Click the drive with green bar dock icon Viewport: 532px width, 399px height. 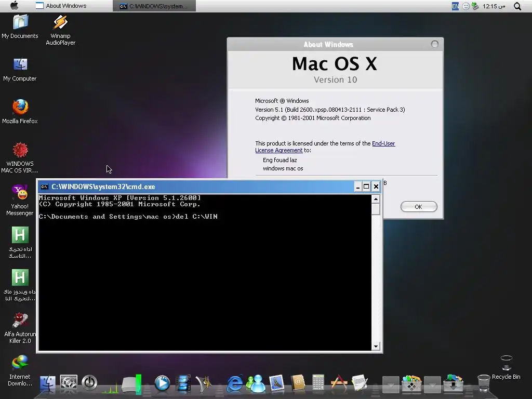131,384
